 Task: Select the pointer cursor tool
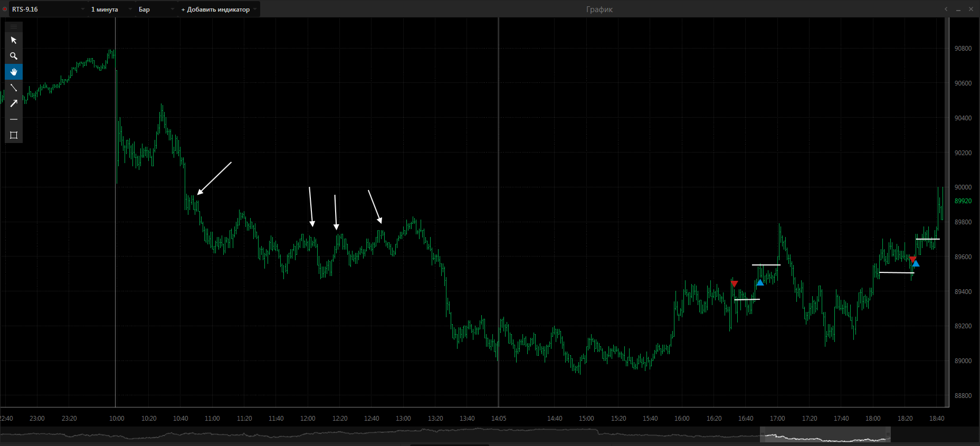click(14, 40)
